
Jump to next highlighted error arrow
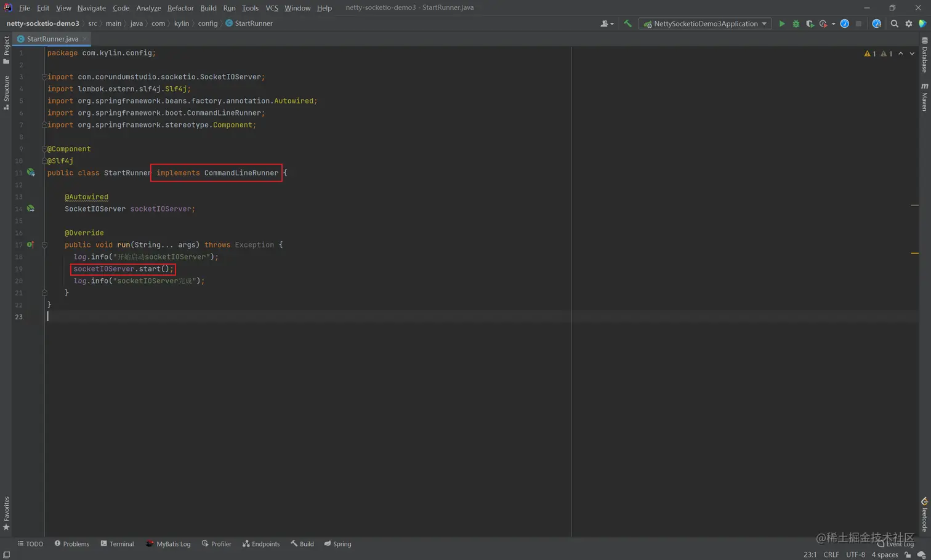[912, 54]
